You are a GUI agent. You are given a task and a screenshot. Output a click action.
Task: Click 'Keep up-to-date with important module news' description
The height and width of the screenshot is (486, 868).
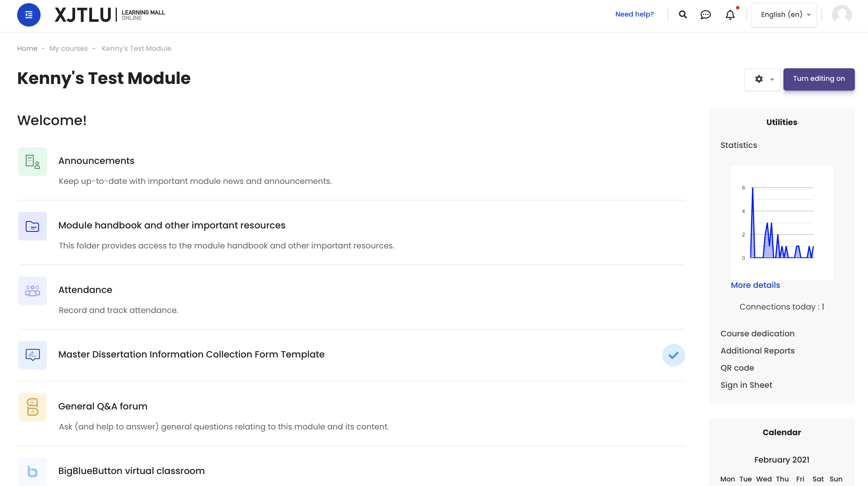point(195,181)
